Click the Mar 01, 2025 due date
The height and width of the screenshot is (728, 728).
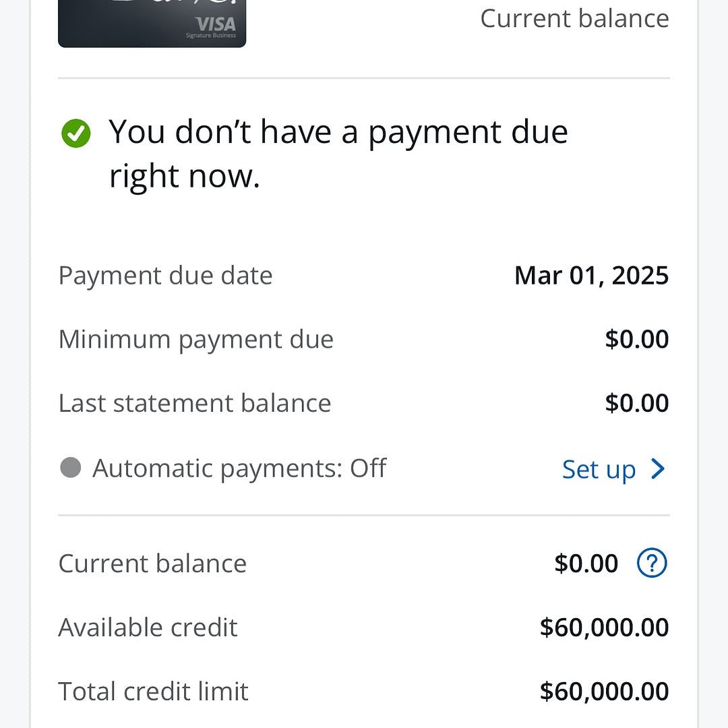(x=591, y=276)
